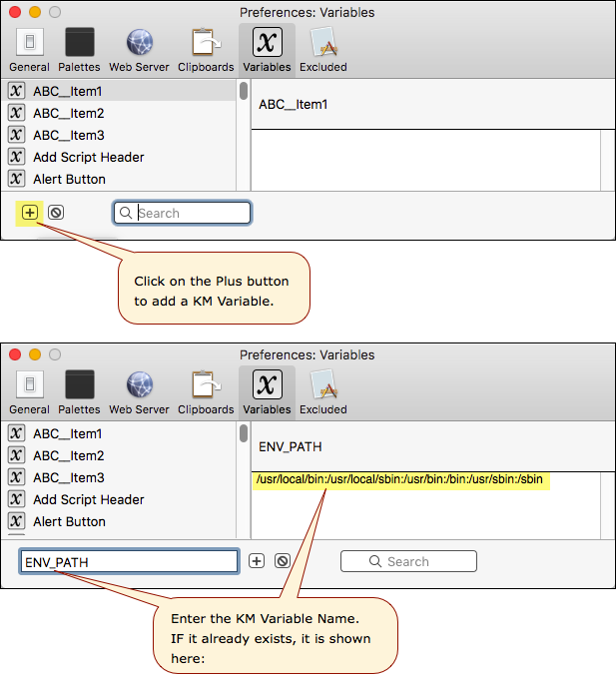Click the empty value text area in the top window
This screenshot has width=616, height=679.
(426, 160)
